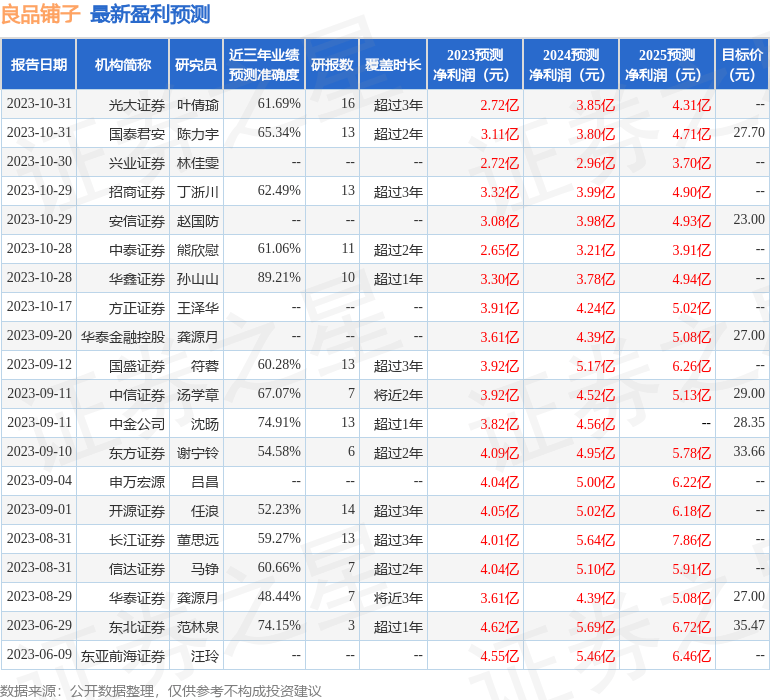Click analyst name 赵国防

(x=197, y=221)
